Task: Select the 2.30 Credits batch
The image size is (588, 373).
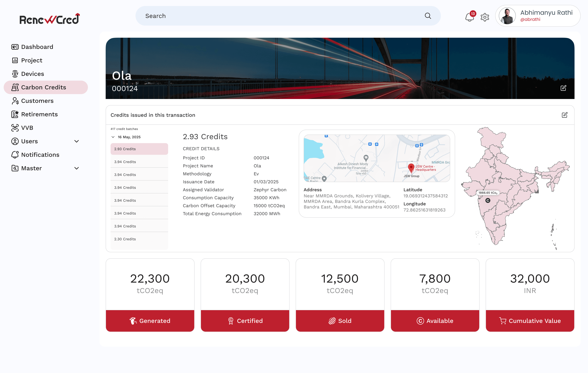Action: pyautogui.click(x=125, y=239)
